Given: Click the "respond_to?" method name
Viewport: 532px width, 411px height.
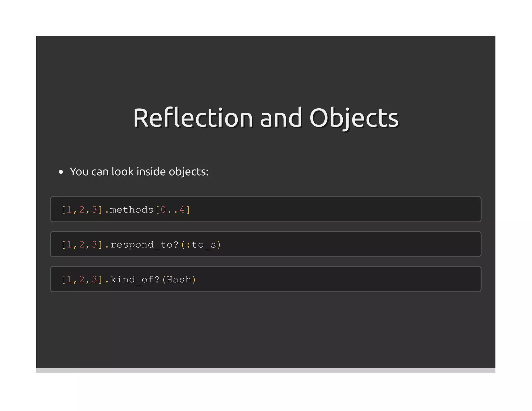Looking at the screenshot, I should pyautogui.click(x=144, y=245).
